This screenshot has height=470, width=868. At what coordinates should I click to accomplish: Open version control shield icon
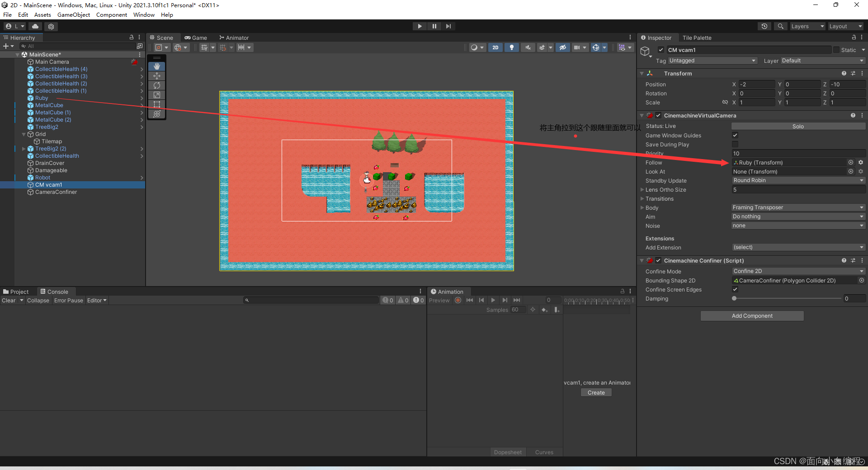click(51, 27)
